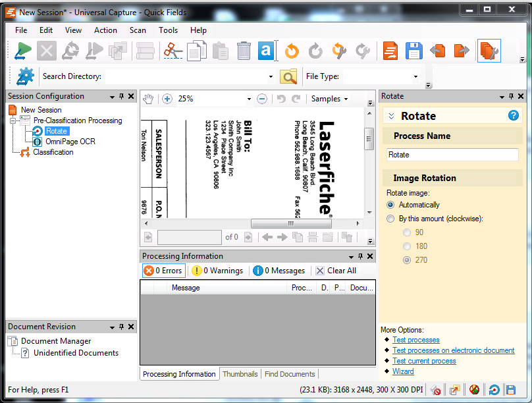
Task: Click the orange rotate with wrench icon
Action: click(339, 51)
